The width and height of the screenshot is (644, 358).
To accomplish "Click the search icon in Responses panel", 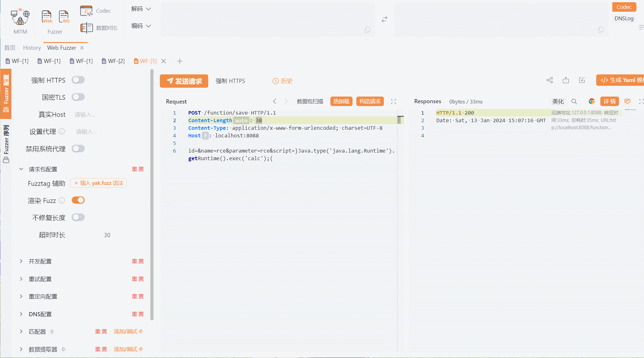I will pyautogui.click(x=574, y=102).
